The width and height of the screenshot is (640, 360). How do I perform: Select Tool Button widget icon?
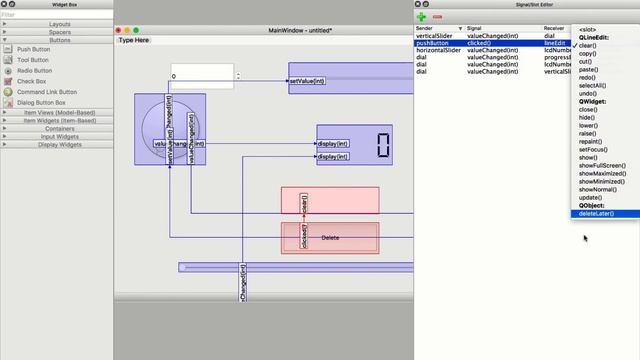click(8, 60)
